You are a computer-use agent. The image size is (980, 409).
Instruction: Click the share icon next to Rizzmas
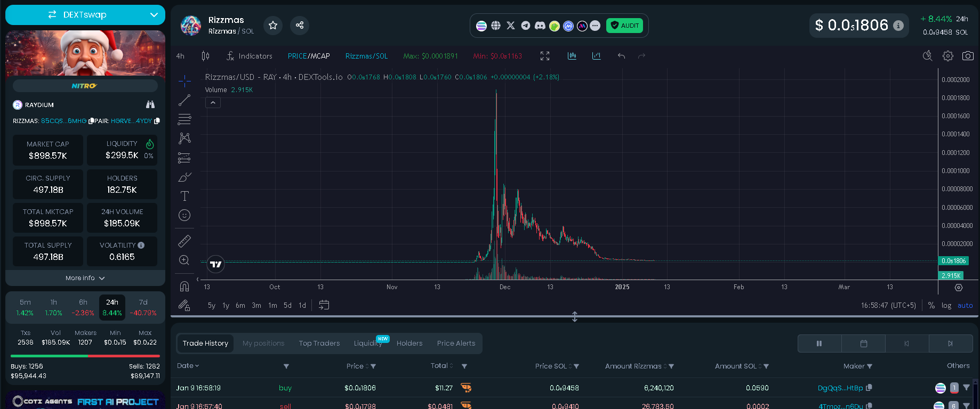[300, 25]
